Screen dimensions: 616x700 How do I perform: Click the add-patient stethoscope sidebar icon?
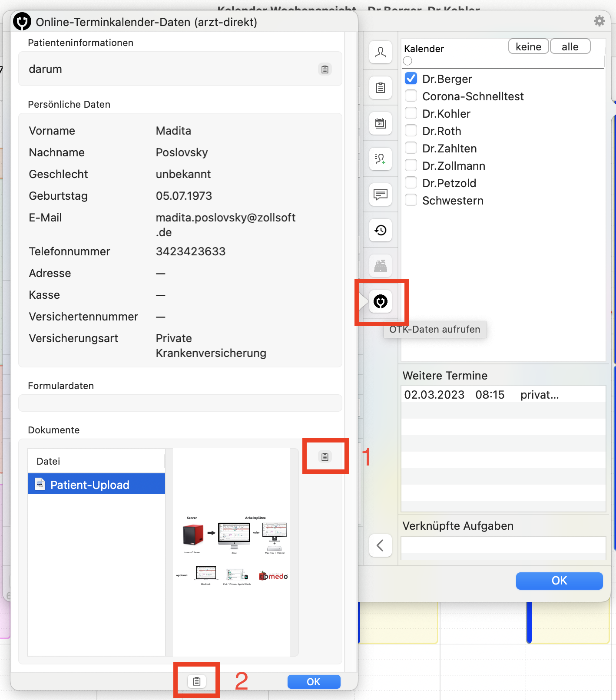point(381,159)
